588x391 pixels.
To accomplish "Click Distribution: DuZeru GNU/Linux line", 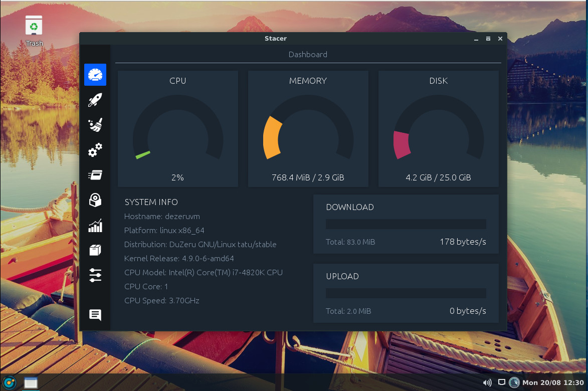I will (200, 245).
